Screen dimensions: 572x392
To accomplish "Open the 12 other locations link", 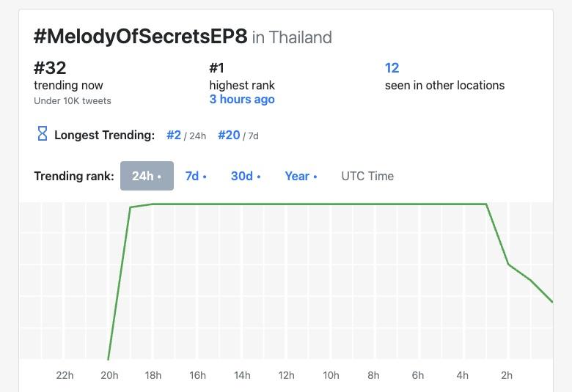I will click(x=392, y=68).
